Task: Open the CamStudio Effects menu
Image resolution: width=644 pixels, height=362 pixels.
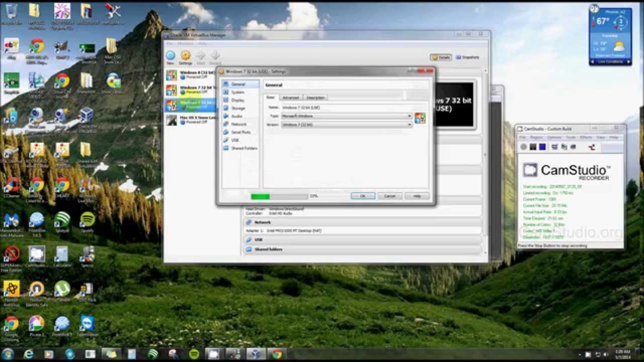Action: pos(586,137)
